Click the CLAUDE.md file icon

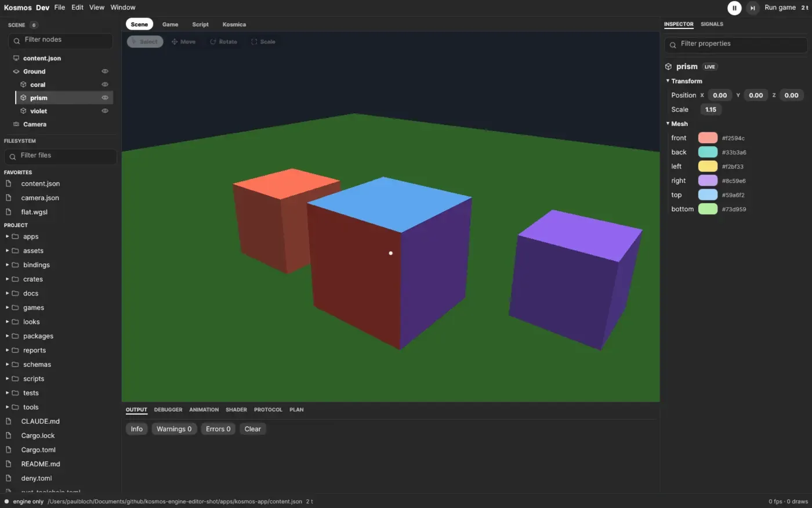(x=9, y=421)
